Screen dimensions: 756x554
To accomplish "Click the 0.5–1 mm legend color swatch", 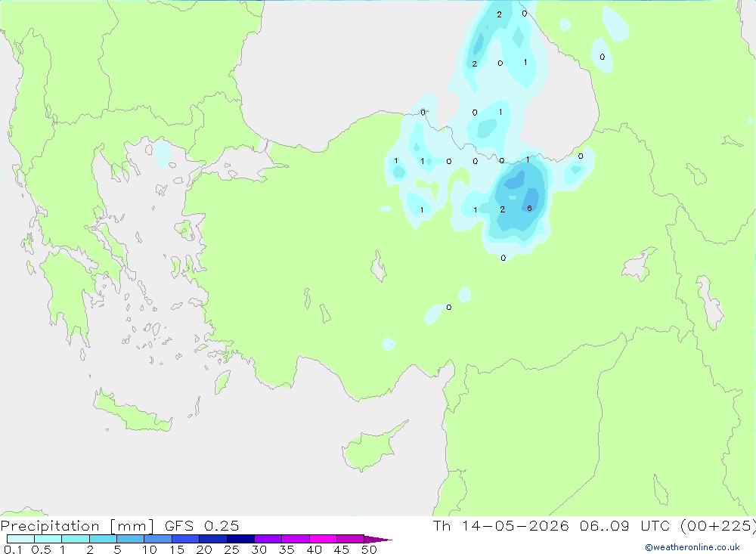I will [x=48, y=539].
